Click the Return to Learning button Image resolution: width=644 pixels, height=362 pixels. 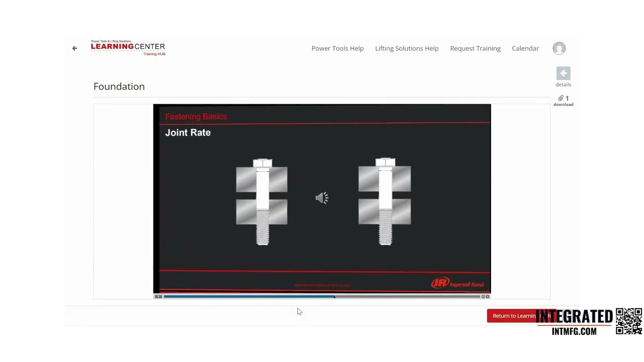pos(522,316)
